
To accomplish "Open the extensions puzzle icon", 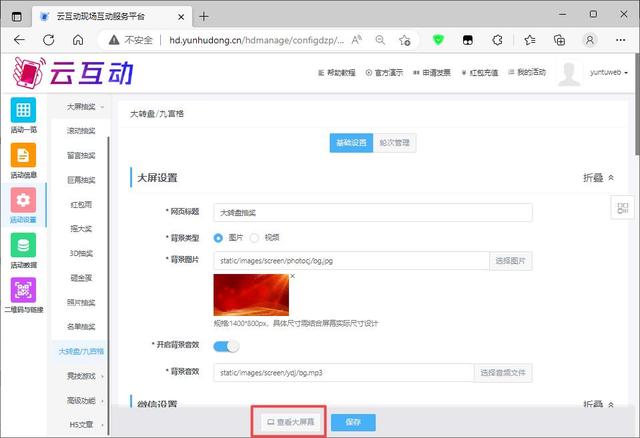I will pos(497,40).
